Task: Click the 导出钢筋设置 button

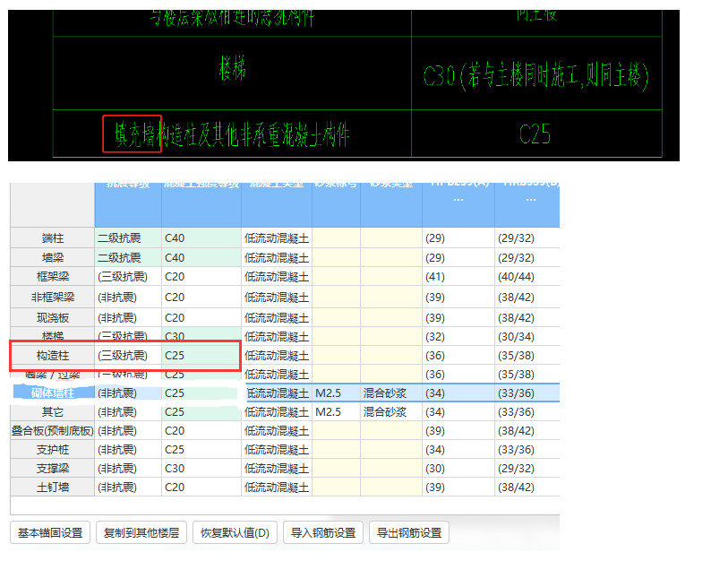Action: 408,532
